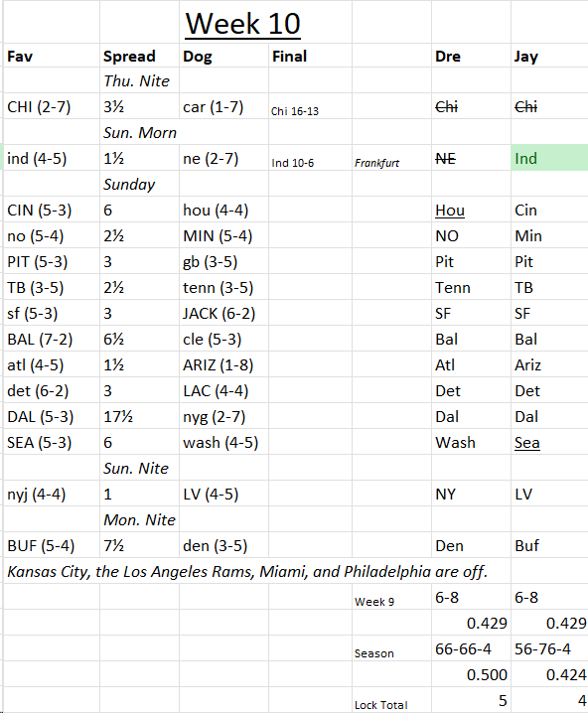Click the Frankfurt note cell

(x=391, y=158)
